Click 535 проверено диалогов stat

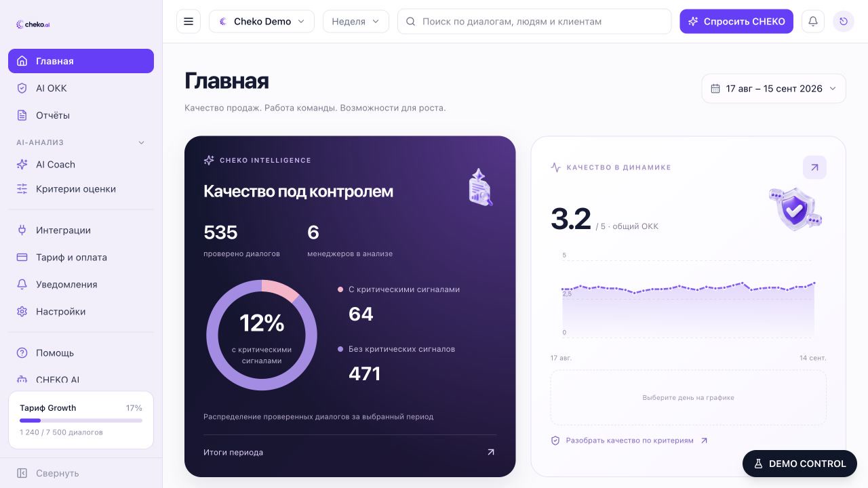pos(241,241)
